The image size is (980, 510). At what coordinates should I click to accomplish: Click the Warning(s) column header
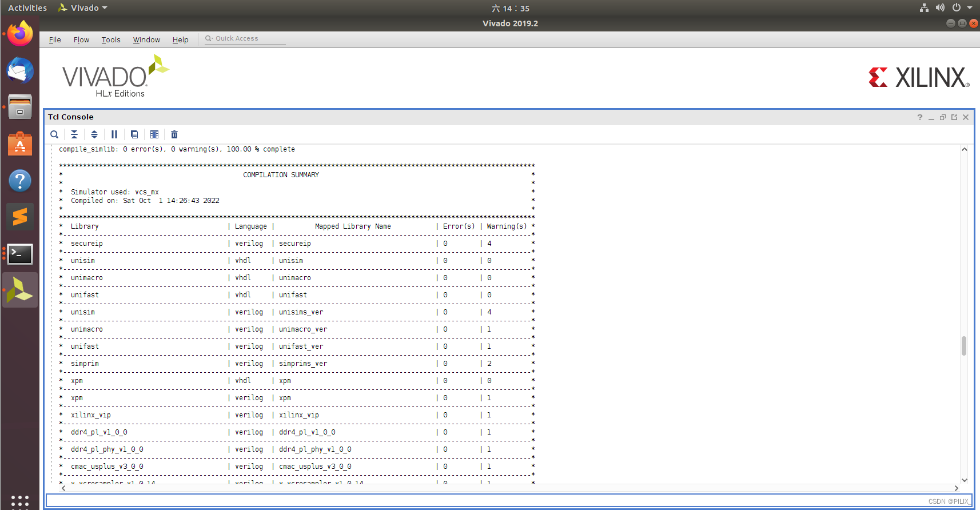[507, 226]
